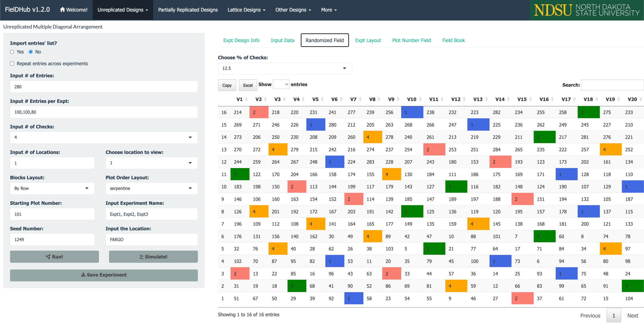Click the download icon on Save Experiment
The height and width of the screenshot is (325, 644).
83,275
